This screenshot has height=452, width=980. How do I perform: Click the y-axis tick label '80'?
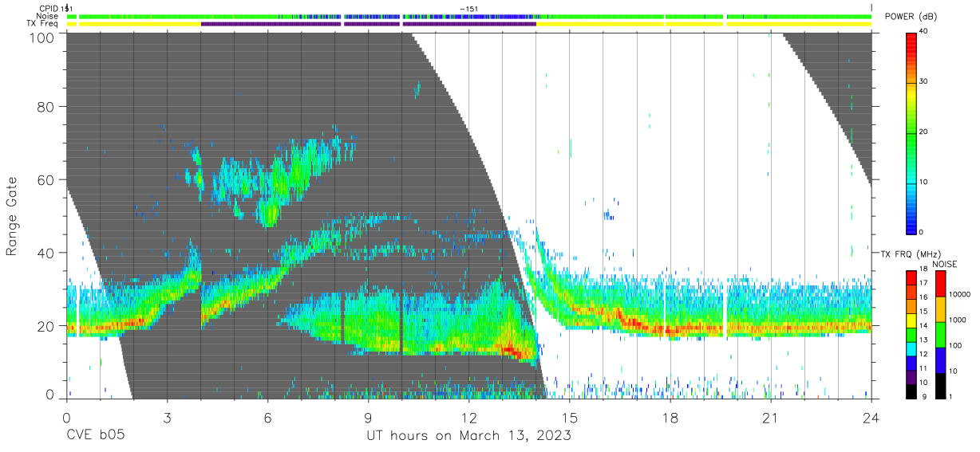point(46,107)
